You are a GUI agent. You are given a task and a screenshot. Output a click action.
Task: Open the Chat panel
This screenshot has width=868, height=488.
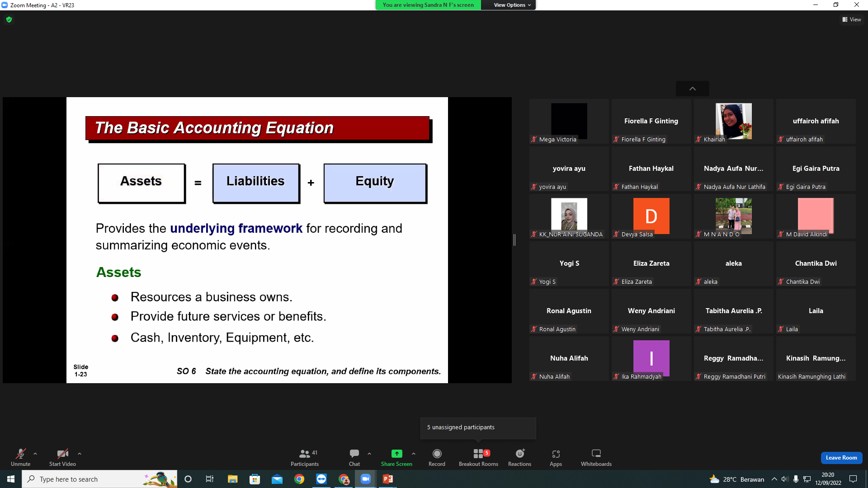click(354, 457)
